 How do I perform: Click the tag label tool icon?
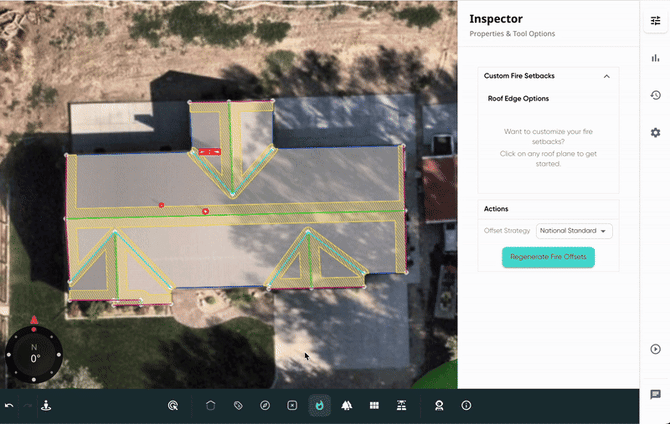pyautogui.click(x=238, y=406)
